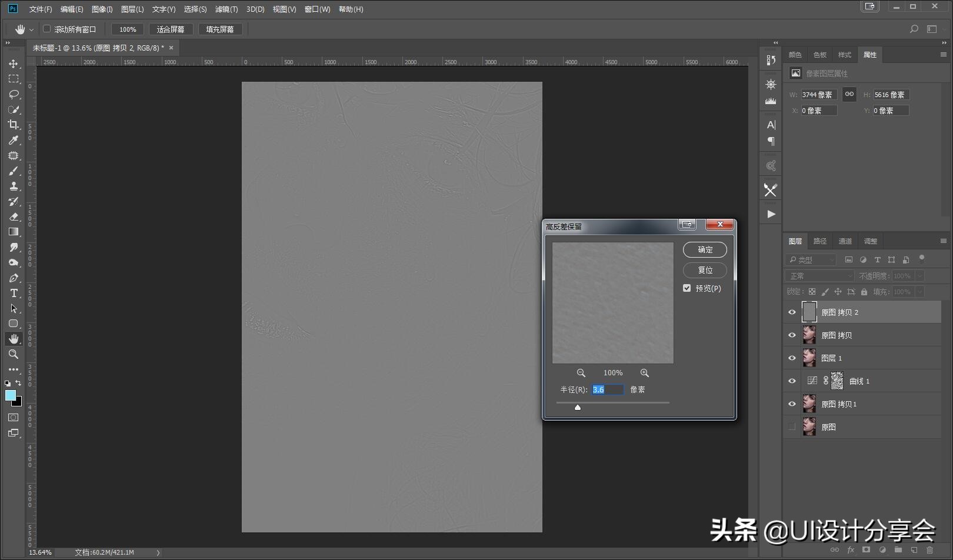Click the 适合屏幕 button

pyautogui.click(x=171, y=29)
